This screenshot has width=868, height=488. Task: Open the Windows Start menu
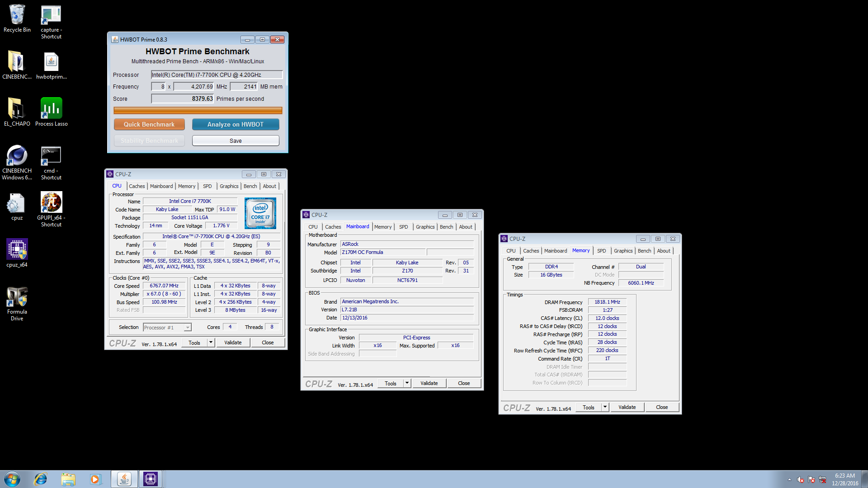(x=12, y=479)
